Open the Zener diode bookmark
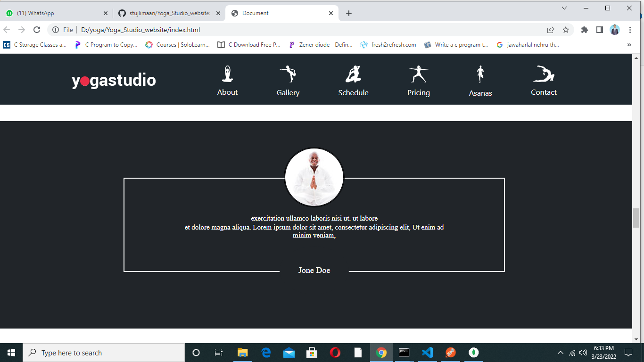This screenshot has width=644, height=362. (321, 45)
